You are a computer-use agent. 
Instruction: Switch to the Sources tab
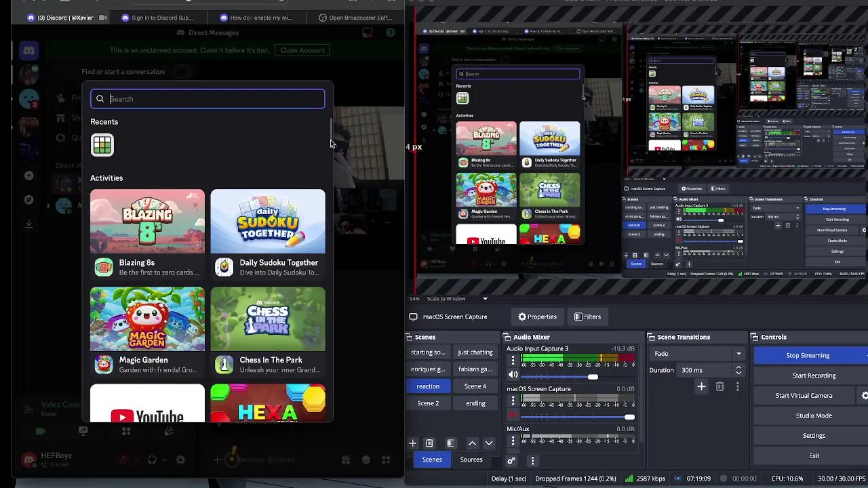pos(471,460)
